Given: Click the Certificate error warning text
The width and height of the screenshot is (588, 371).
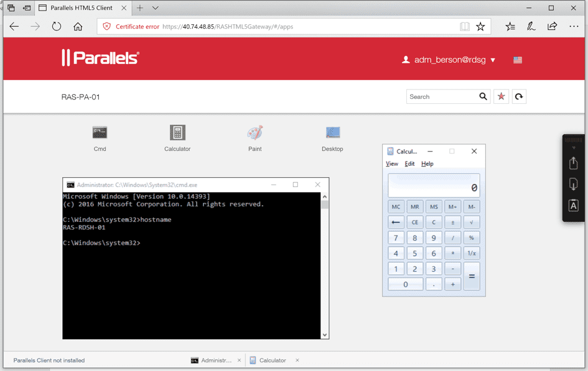Looking at the screenshot, I should pyautogui.click(x=138, y=27).
